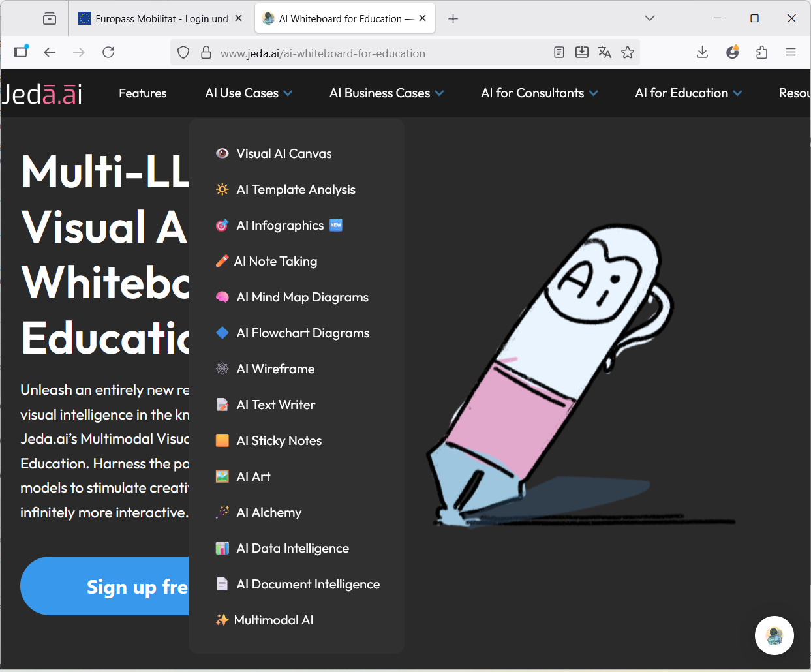This screenshot has width=811, height=672.
Task: Open the Firefox hamburger application menu
Action: click(x=791, y=53)
